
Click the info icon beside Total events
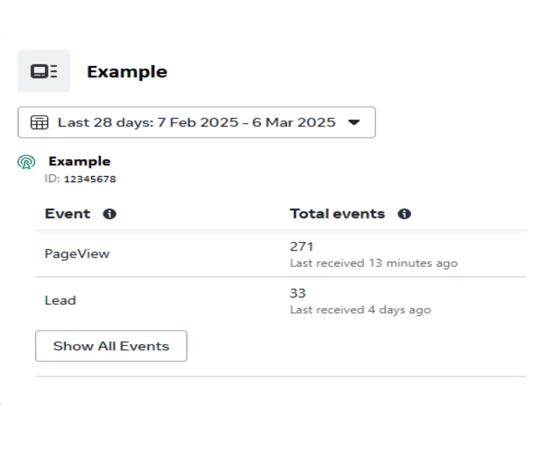coord(404,214)
